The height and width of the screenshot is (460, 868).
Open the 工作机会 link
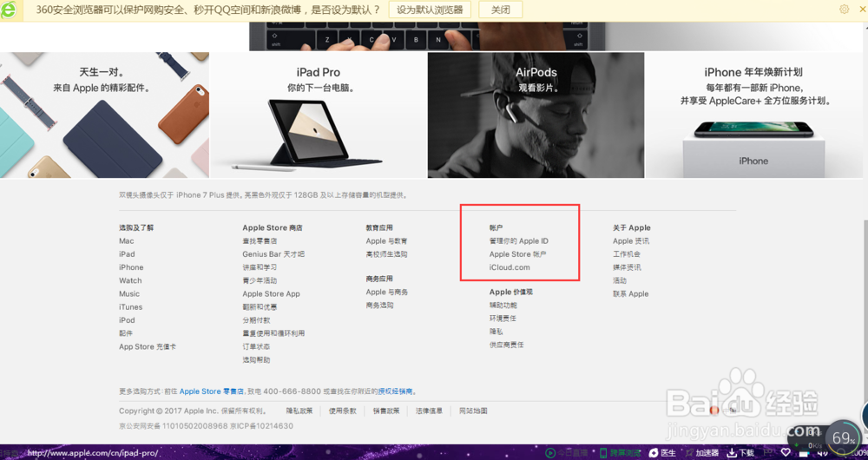click(627, 254)
